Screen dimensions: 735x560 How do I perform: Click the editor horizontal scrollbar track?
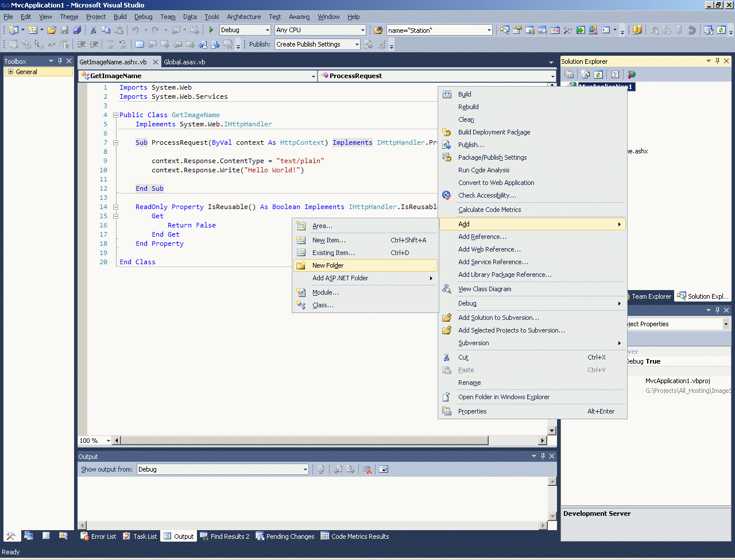pyautogui.click(x=514, y=441)
